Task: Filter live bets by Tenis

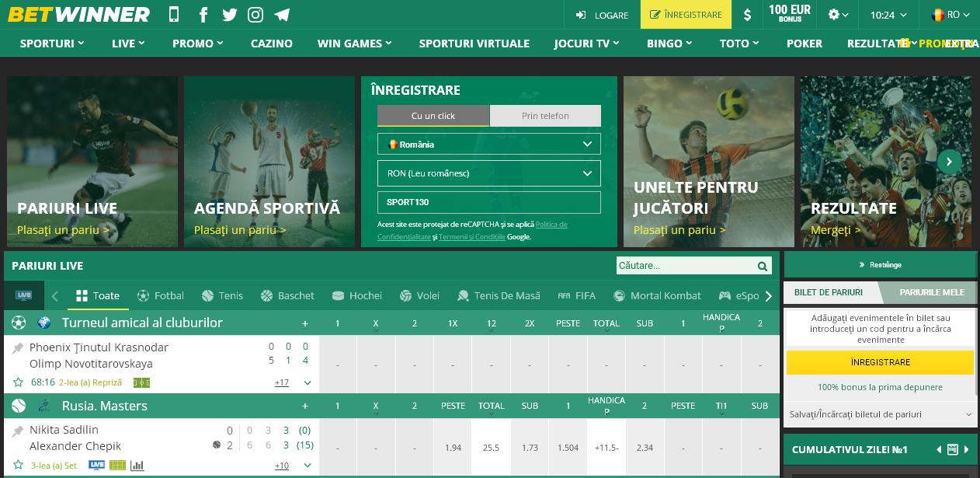Action: click(x=222, y=295)
